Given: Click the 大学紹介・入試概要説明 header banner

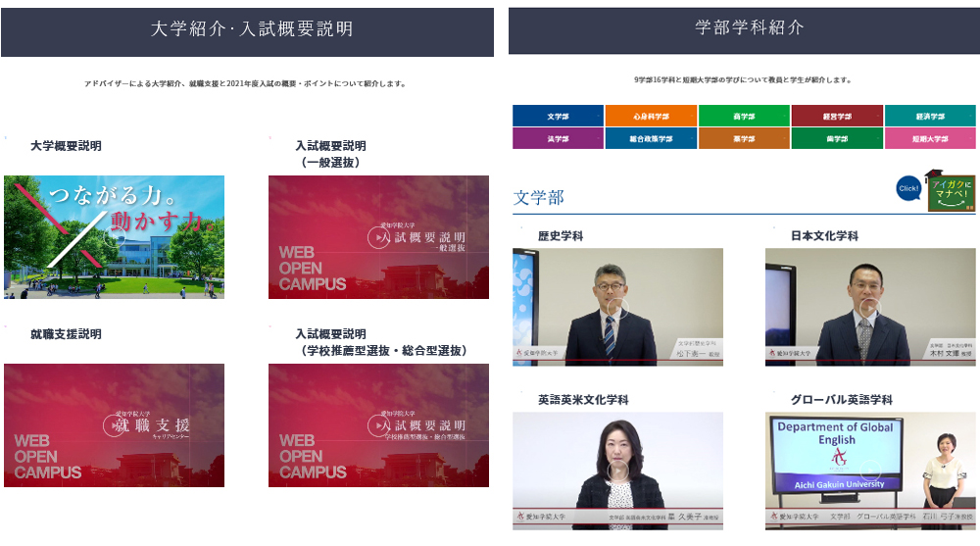Looking at the screenshot, I should (x=248, y=32).
